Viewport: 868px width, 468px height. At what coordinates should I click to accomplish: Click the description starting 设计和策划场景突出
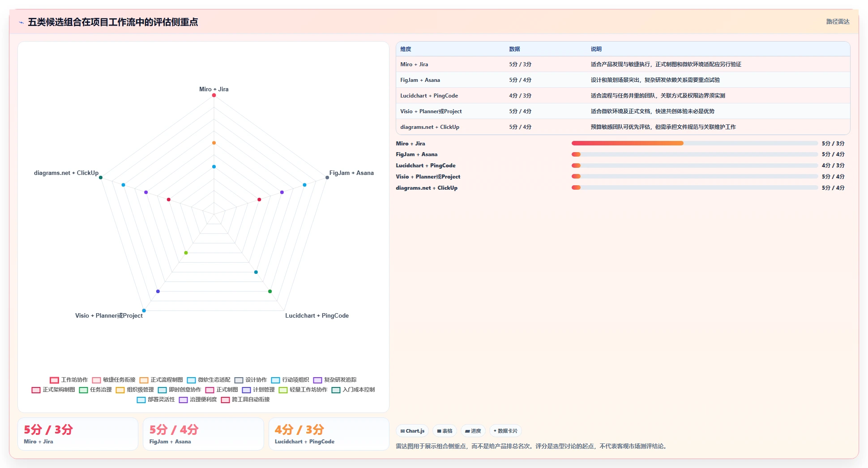(655, 80)
